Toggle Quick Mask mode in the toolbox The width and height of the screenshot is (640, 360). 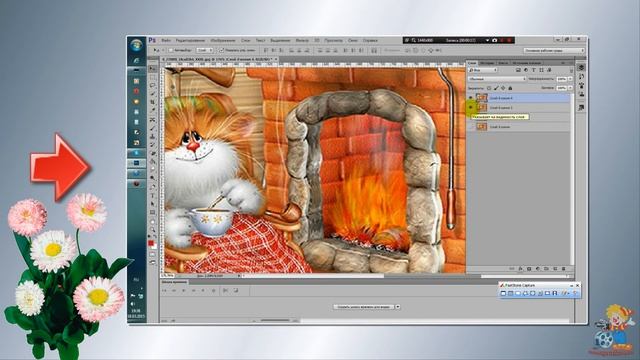pos(153,254)
